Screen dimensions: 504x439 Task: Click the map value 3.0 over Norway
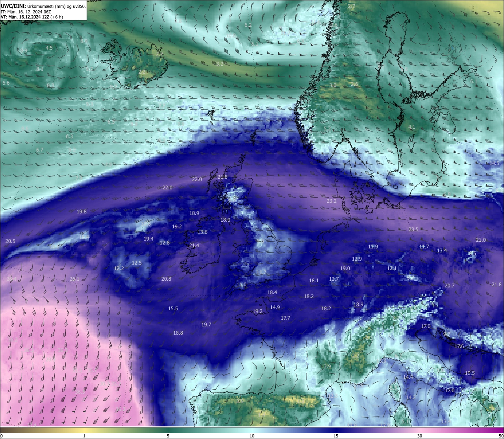[333, 85]
